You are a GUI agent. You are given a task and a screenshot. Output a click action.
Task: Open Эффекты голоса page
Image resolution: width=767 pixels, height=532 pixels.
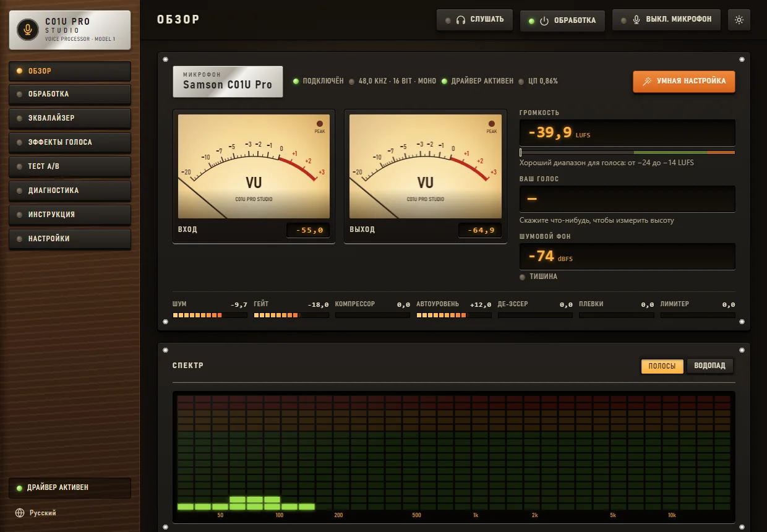pyautogui.click(x=70, y=142)
